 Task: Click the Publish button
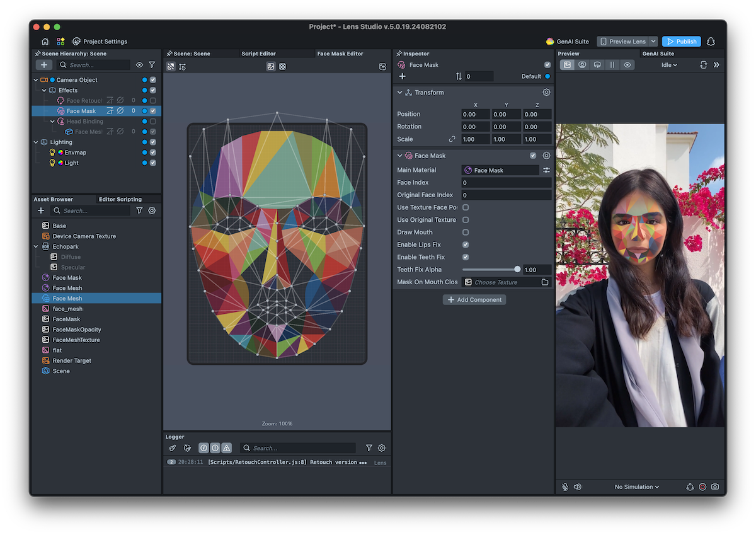pyautogui.click(x=681, y=42)
